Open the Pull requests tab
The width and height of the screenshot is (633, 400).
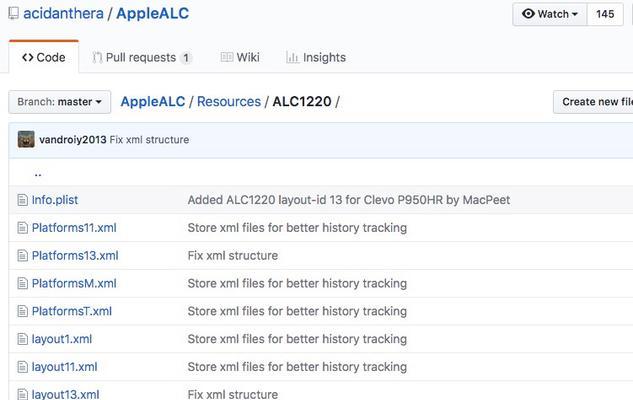click(x=142, y=57)
